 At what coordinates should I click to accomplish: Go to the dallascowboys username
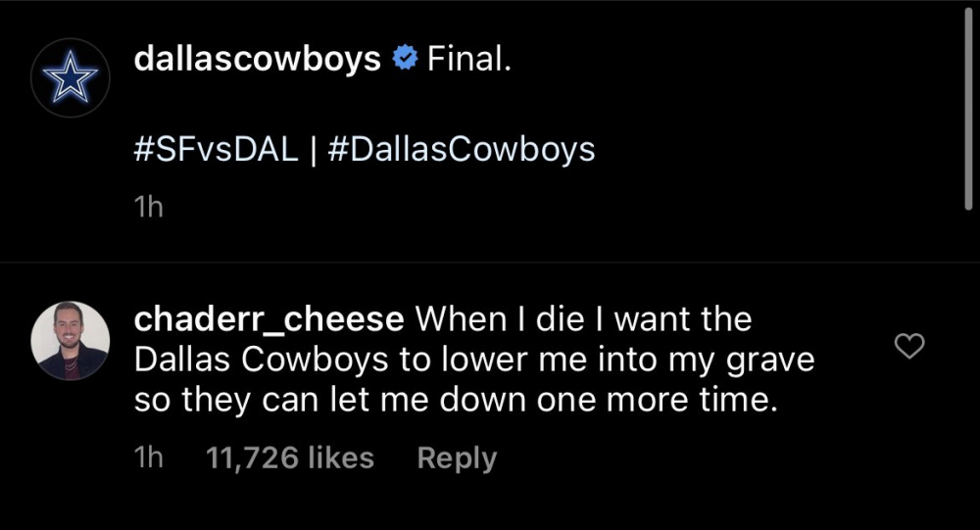(256, 61)
